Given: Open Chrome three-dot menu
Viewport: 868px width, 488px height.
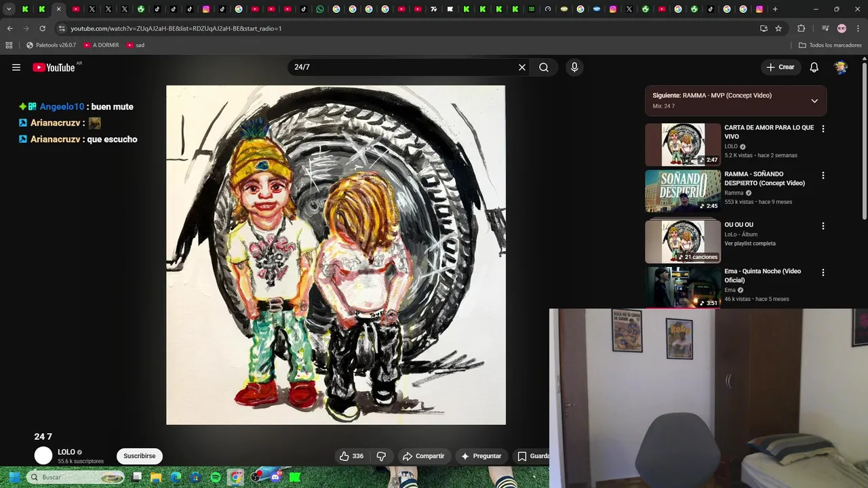Looking at the screenshot, I should 858,28.
